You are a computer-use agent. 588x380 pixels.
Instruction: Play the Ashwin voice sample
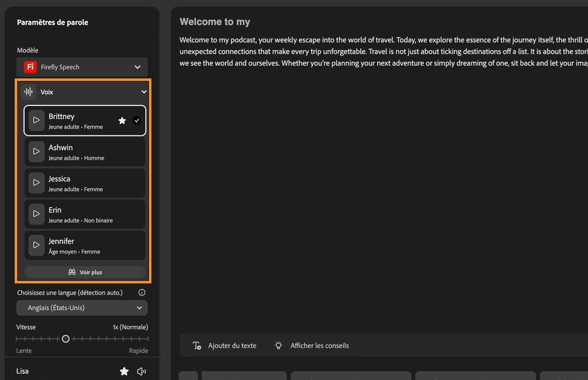(x=36, y=152)
